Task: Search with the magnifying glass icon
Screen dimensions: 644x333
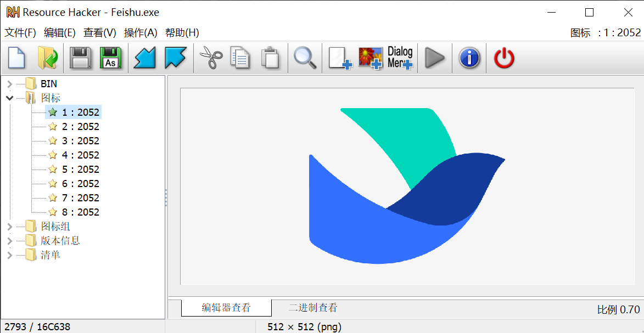Action: pyautogui.click(x=305, y=58)
